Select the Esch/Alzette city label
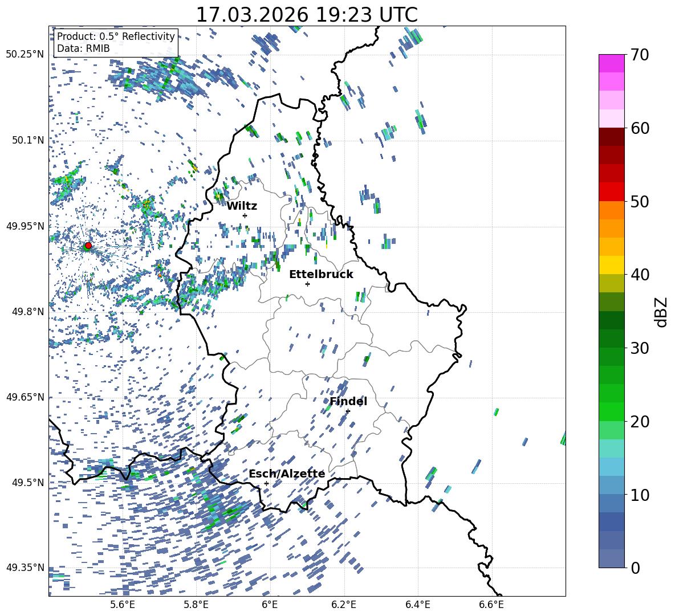Screen dimensions: 675x616 click(287, 474)
